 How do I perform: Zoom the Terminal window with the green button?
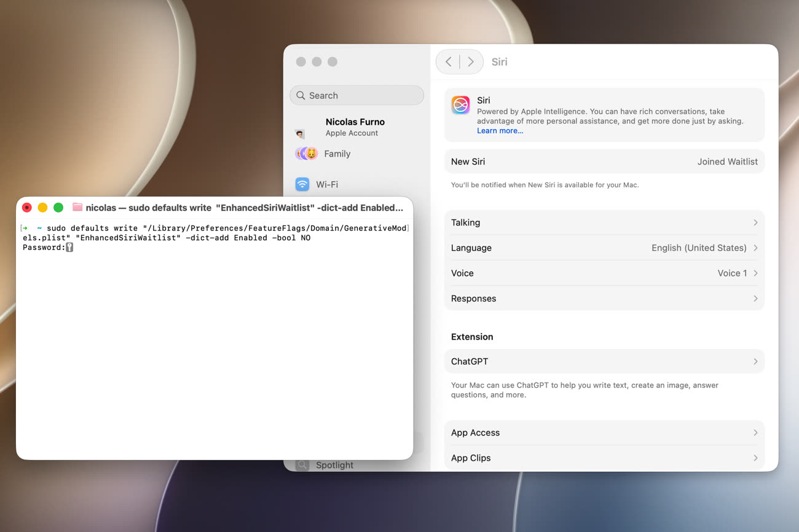coord(58,208)
